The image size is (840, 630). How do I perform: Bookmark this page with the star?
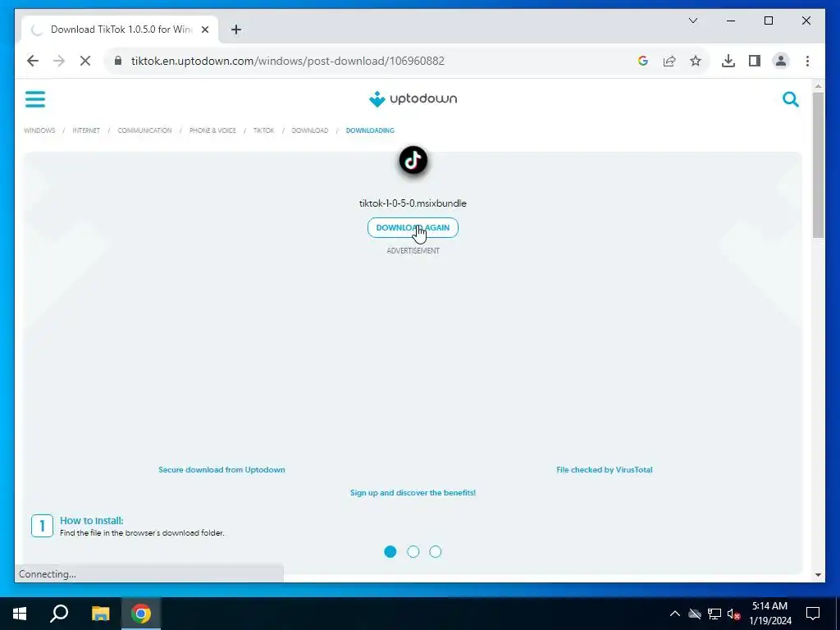(696, 61)
